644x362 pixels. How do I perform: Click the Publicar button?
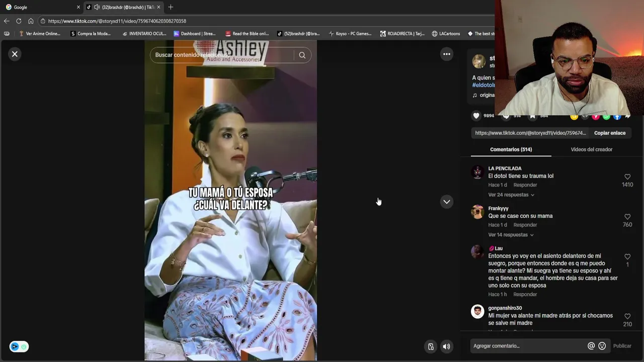(622, 346)
